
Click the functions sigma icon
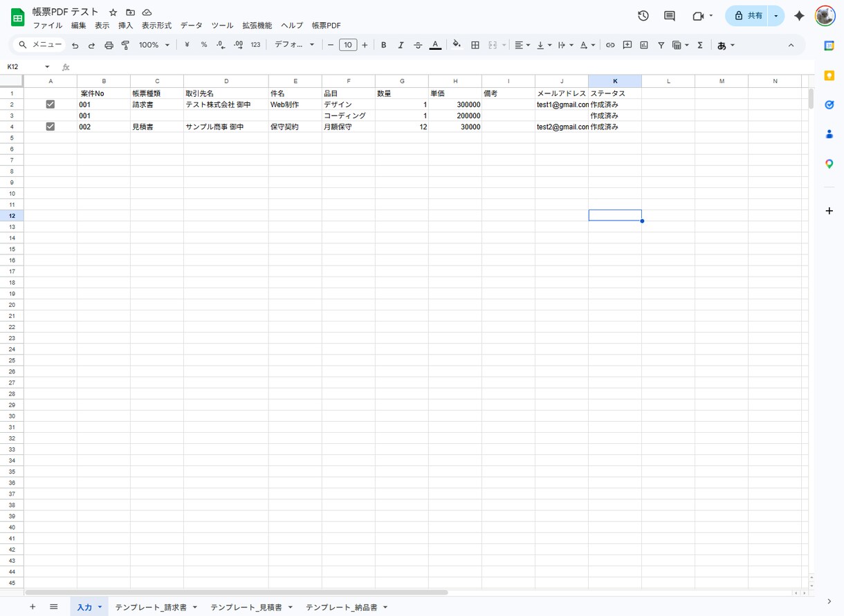pos(700,45)
